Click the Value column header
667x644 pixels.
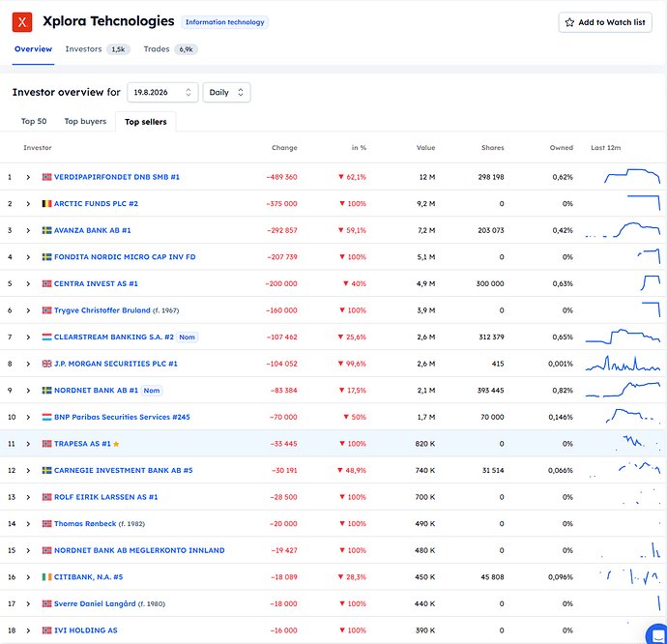pos(425,148)
